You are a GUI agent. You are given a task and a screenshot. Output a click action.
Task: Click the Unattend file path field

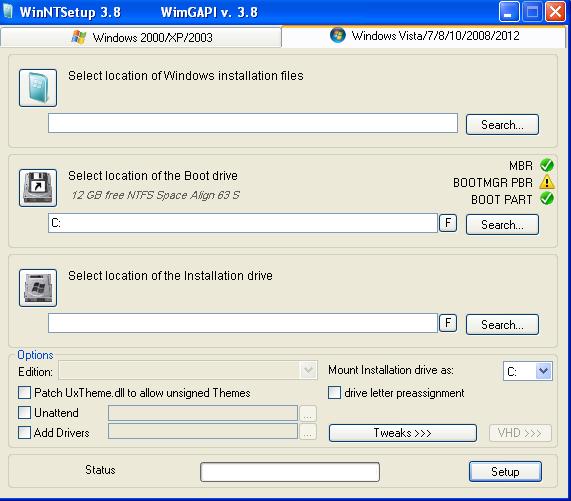203,413
